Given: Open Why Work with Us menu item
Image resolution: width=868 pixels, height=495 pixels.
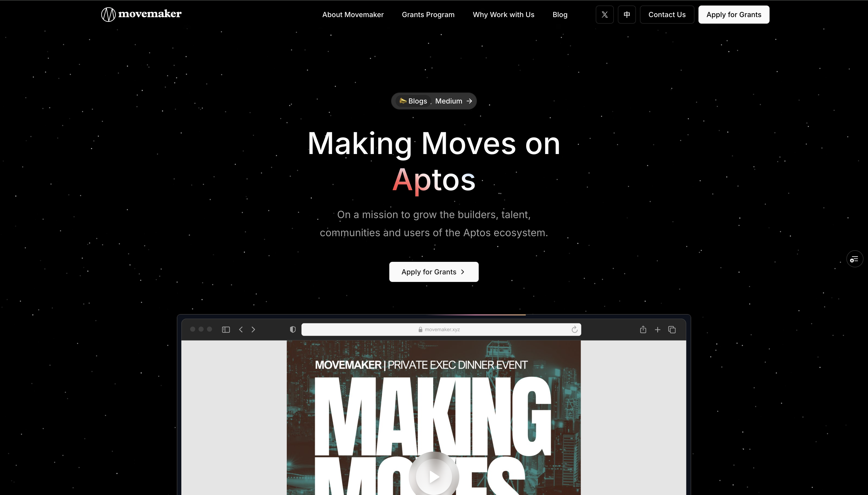Looking at the screenshot, I should (503, 15).
